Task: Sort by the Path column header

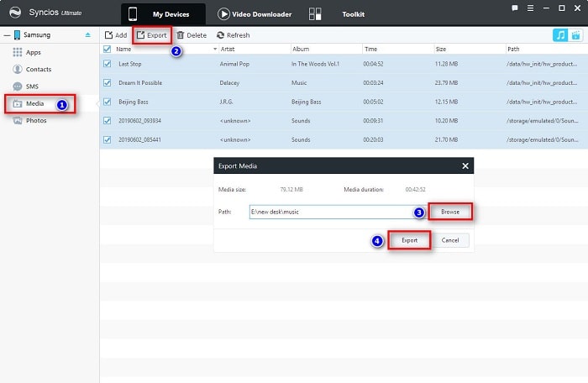Action: [x=513, y=50]
